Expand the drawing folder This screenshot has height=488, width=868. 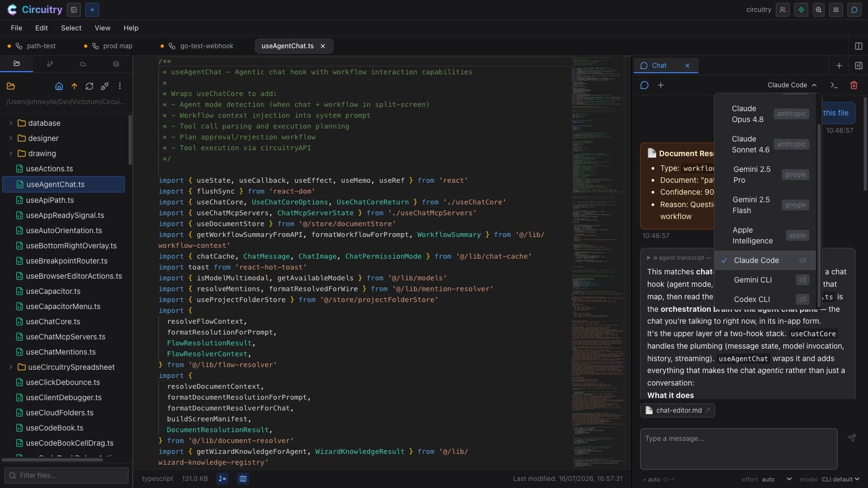click(11, 153)
